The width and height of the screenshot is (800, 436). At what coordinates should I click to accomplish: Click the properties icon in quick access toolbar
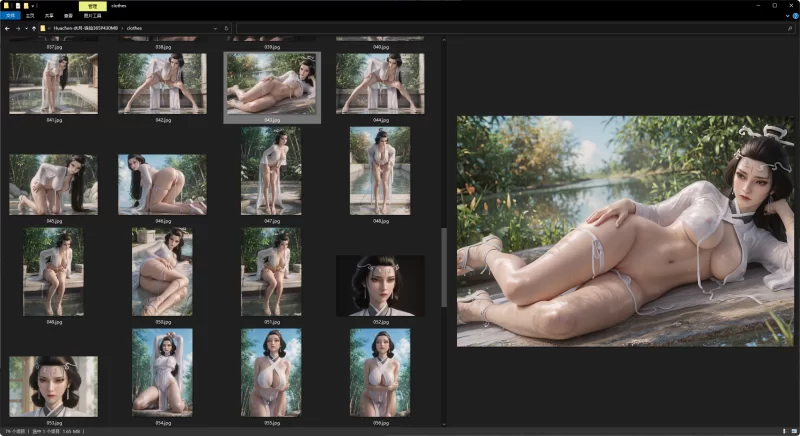pos(17,6)
